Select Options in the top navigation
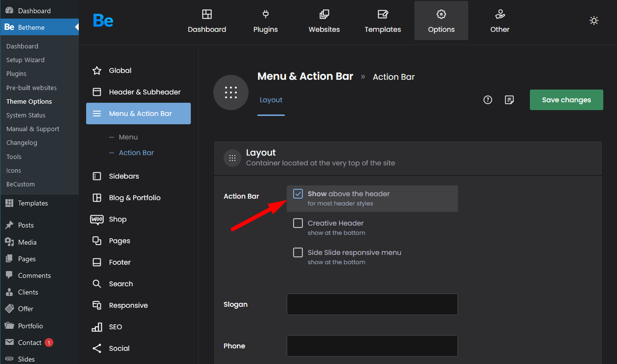 click(x=441, y=21)
